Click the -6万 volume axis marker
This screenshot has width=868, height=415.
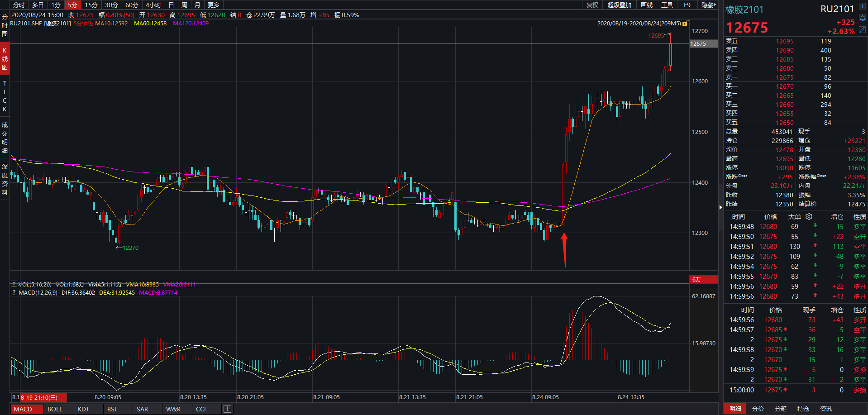(x=703, y=279)
